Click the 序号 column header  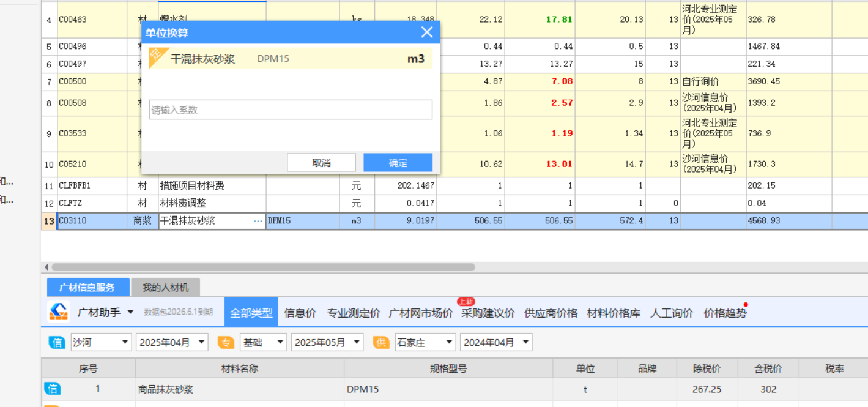pos(88,369)
